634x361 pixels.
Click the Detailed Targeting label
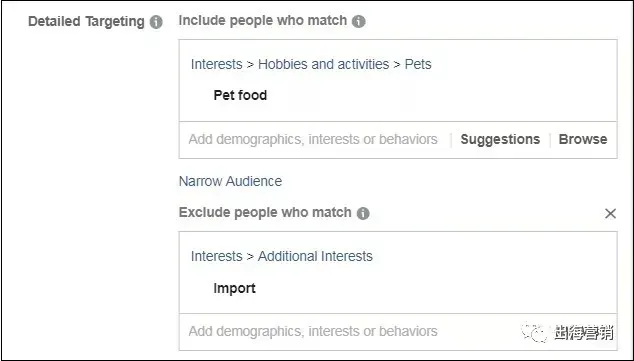click(x=86, y=21)
